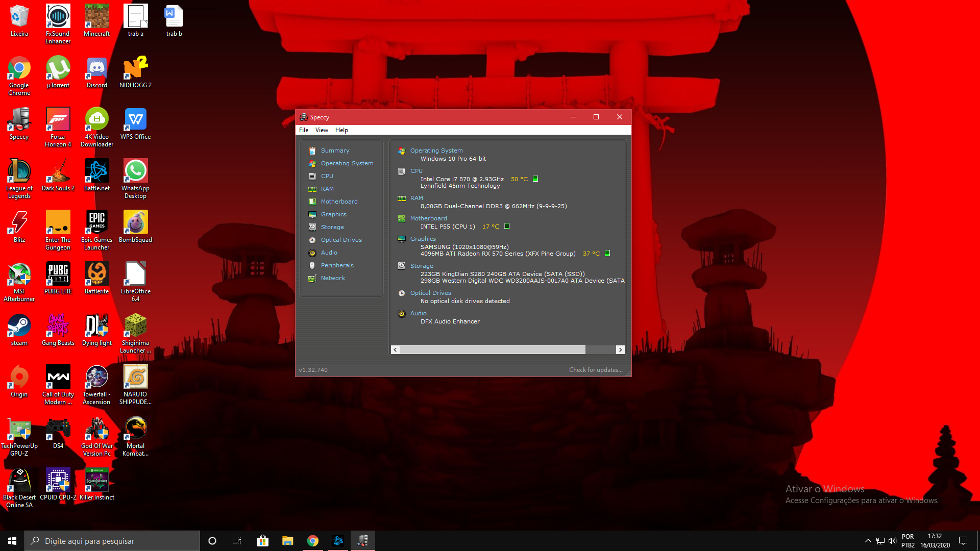
Task: Select Mortal Kombat desktop icon
Action: tap(135, 436)
